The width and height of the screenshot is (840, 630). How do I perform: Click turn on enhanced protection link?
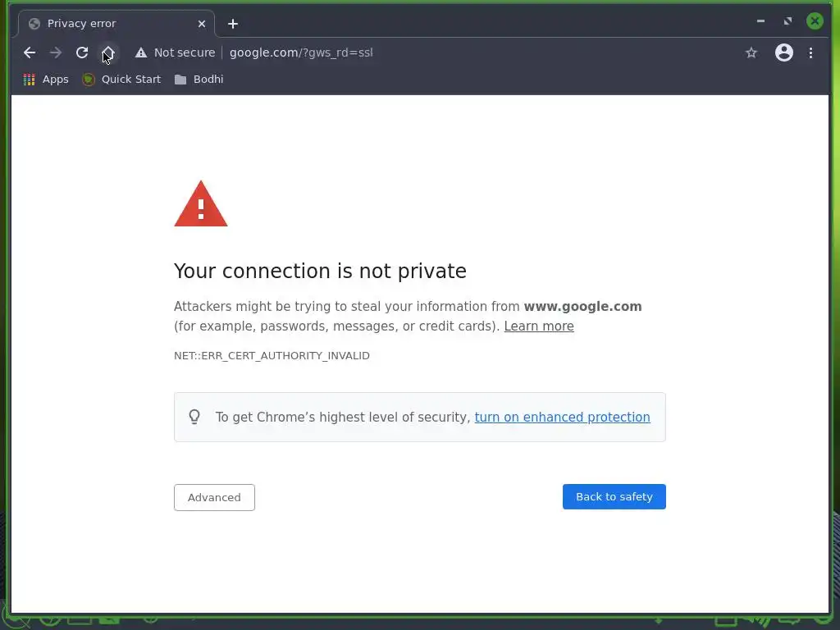coord(563,418)
